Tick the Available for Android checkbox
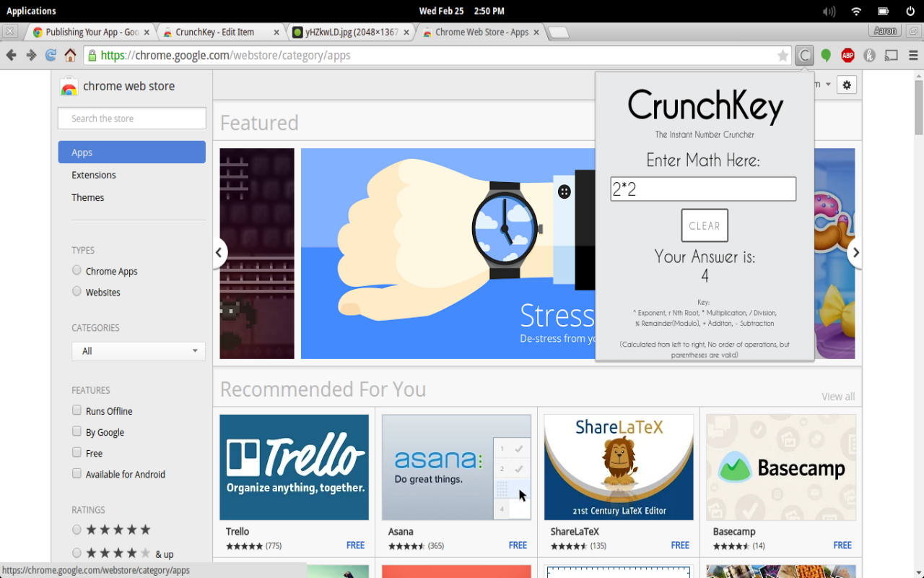924x578 pixels. click(77, 473)
